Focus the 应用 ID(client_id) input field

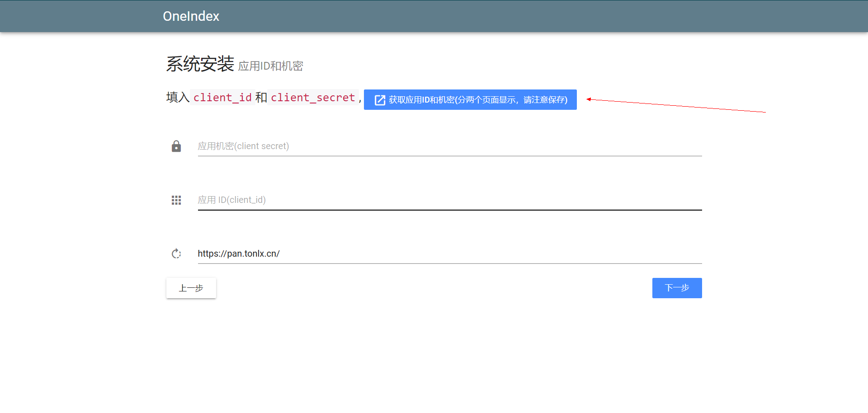(450, 200)
